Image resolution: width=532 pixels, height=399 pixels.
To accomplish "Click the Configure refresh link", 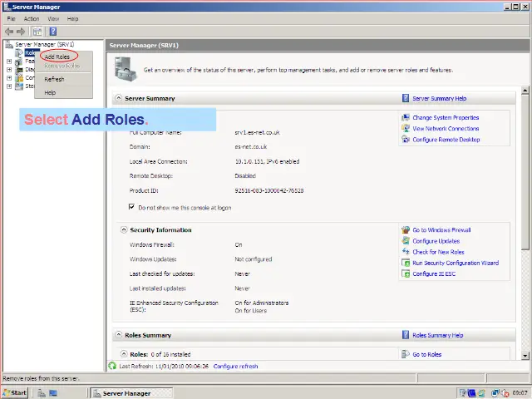I will pyautogui.click(x=235, y=367).
